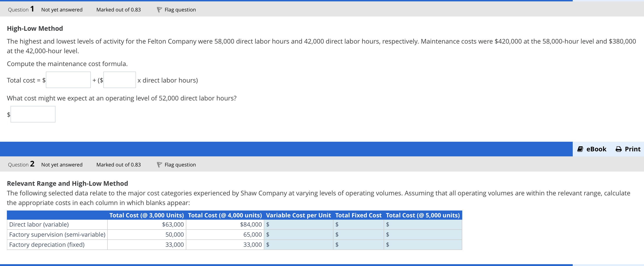644x266 pixels.
Task: Focus the fixed cost input after Total cost
Action: (x=68, y=80)
